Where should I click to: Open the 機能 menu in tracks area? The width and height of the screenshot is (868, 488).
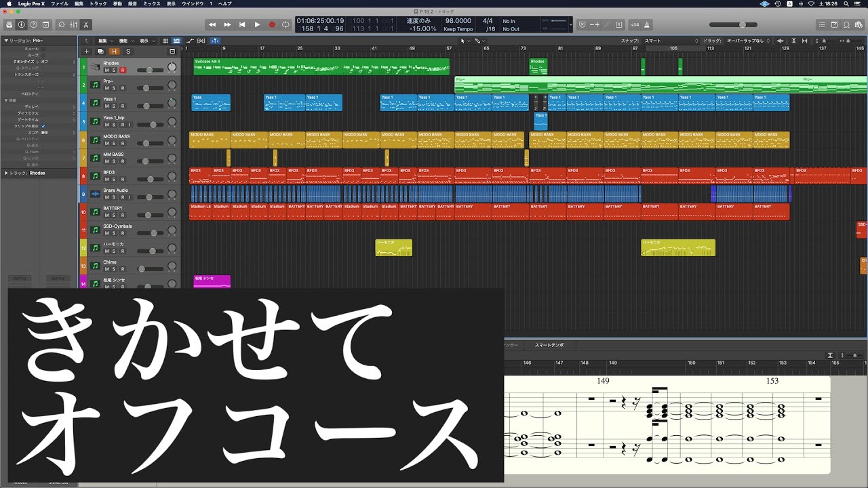[x=125, y=41]
